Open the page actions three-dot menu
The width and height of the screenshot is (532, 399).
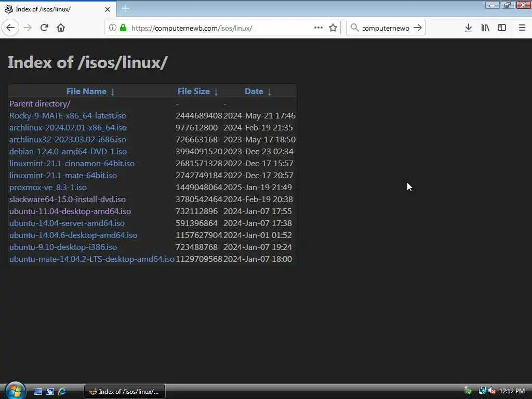[318, 28]
